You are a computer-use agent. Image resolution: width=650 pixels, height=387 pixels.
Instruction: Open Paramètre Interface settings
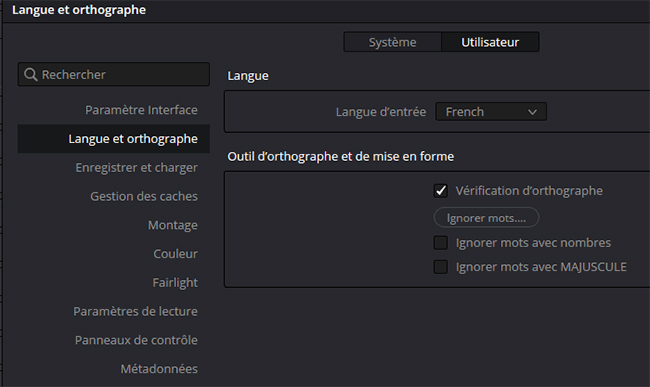pyautogui.click(x=141, y=110)
